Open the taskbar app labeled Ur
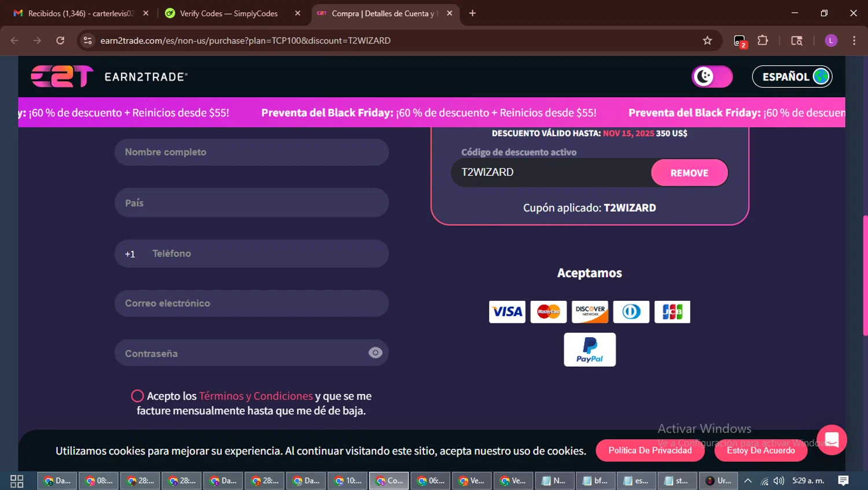 (719, 481)
